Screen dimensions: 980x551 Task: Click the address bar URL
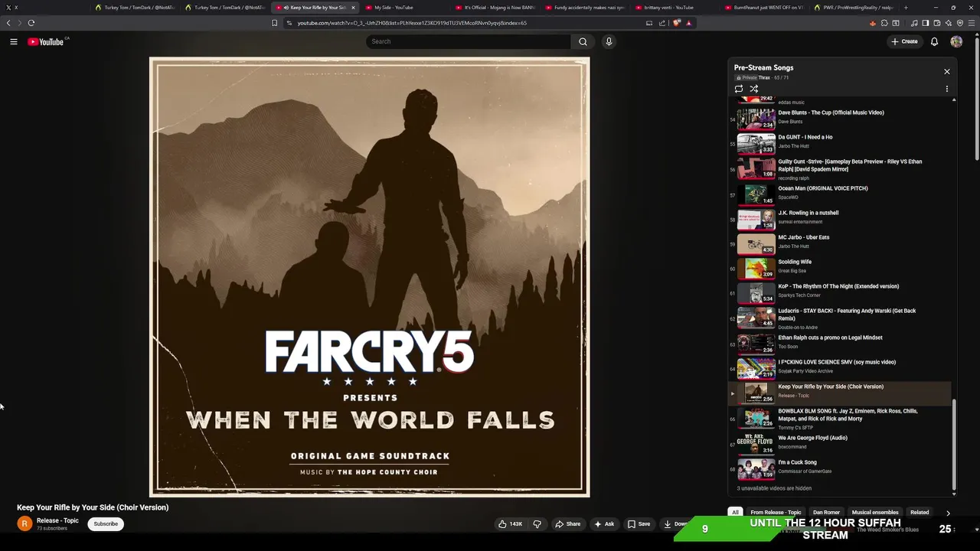tap(412, 23)
